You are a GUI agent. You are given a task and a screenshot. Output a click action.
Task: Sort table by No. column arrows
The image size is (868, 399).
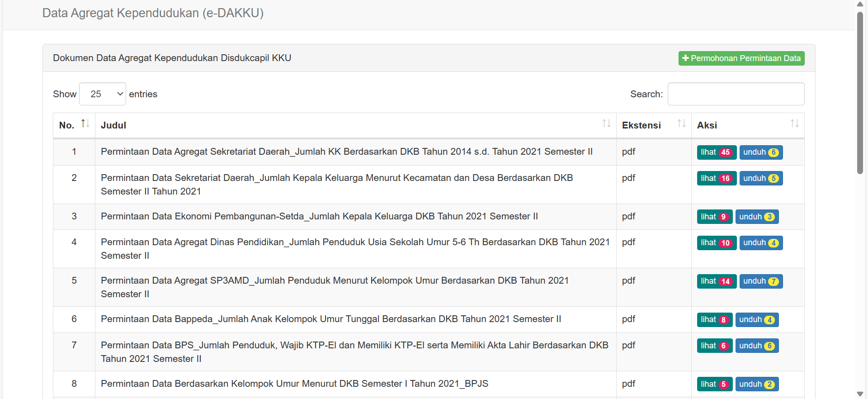click(85, 123)
